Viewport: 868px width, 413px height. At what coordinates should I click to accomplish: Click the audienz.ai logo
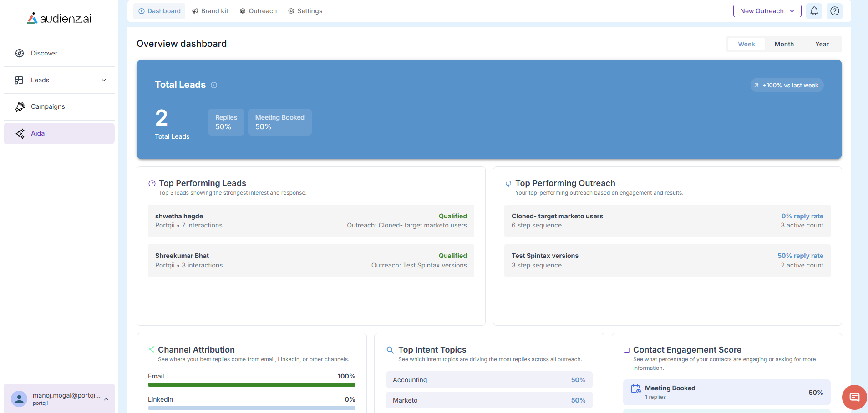pyautogui.click(x=59, y=19)
